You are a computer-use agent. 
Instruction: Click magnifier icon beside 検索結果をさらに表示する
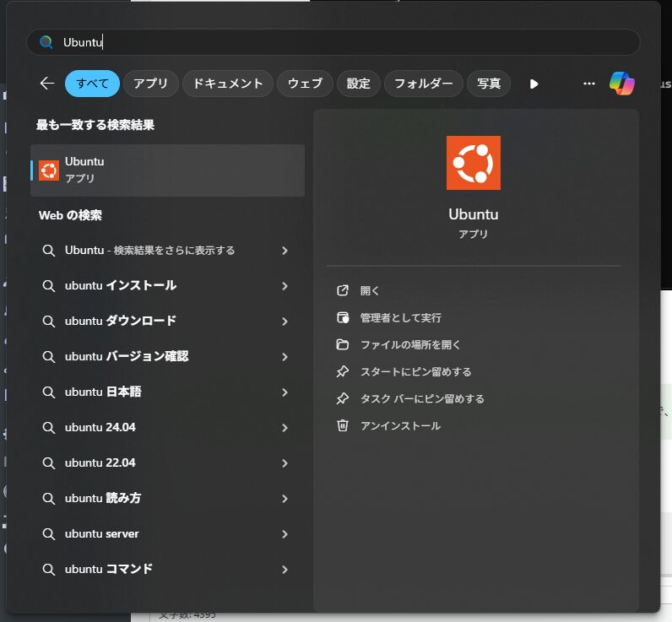click(x=49, y=251)
